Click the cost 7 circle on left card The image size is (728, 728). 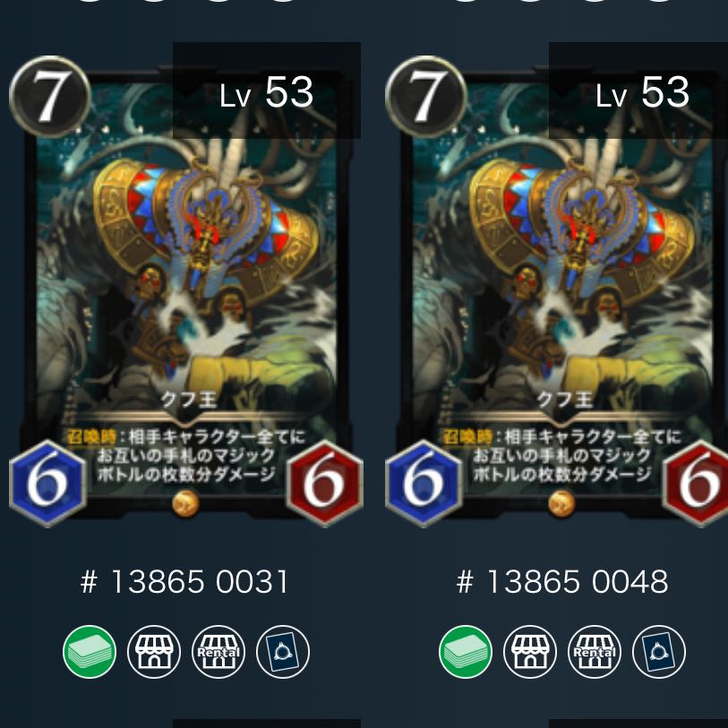tap(49, 96)
